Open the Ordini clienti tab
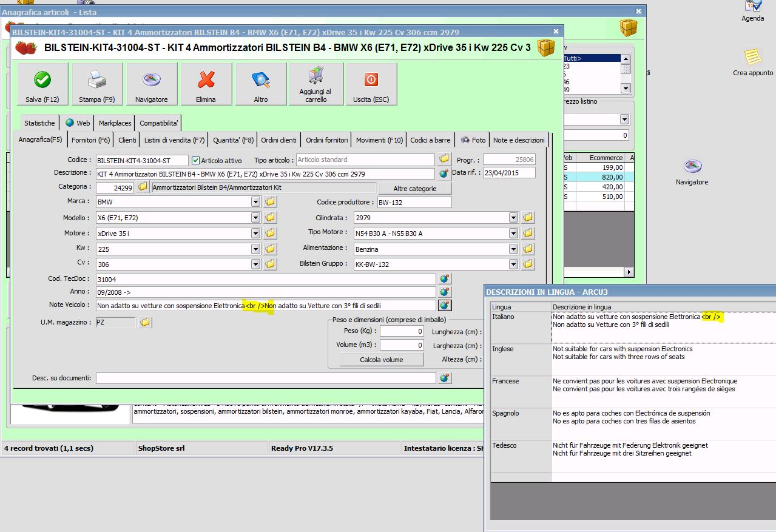Image resolution: width=776 pixels, height=532 pixels. click(x=278, y=140)
